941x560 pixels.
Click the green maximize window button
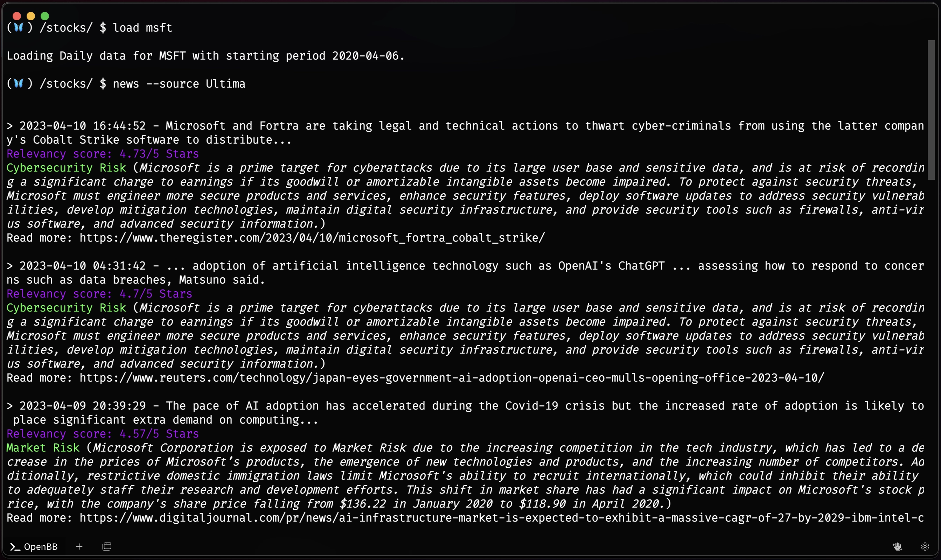[x=45, y=16]
